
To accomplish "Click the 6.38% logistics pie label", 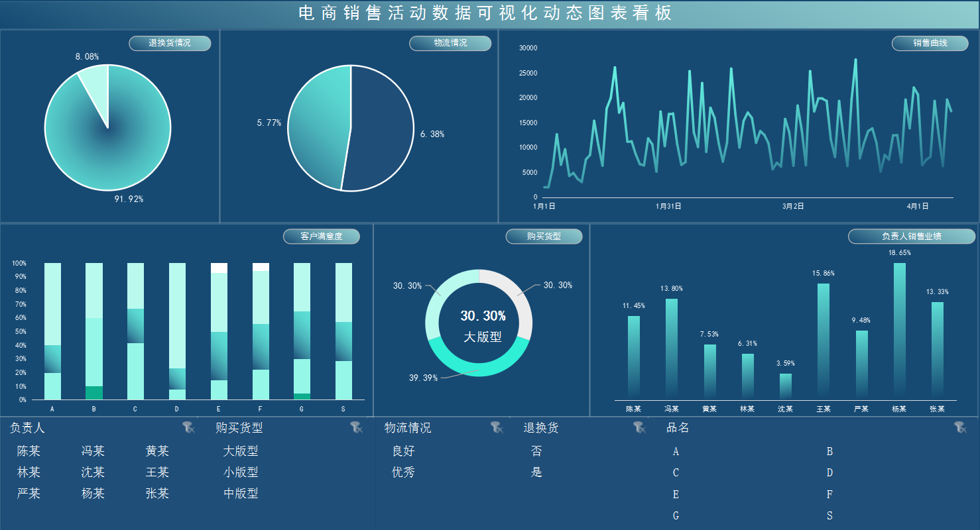I will [432, 134].
